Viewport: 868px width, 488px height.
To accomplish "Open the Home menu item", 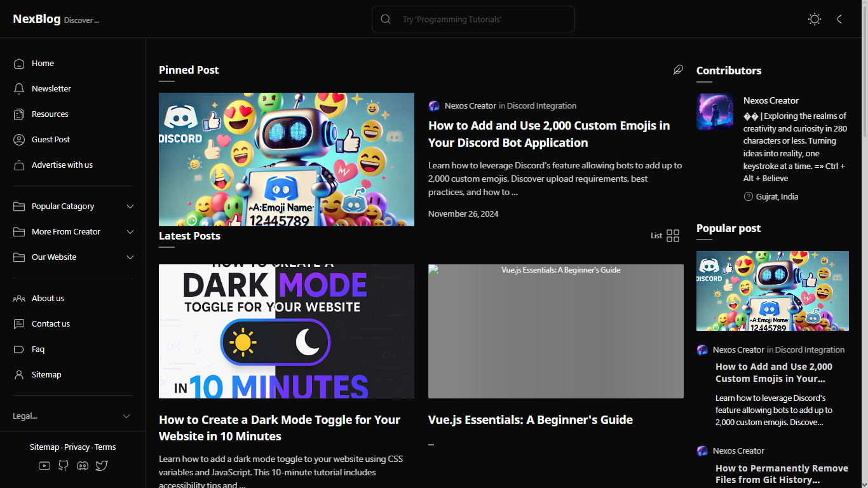I will (43, 63).
